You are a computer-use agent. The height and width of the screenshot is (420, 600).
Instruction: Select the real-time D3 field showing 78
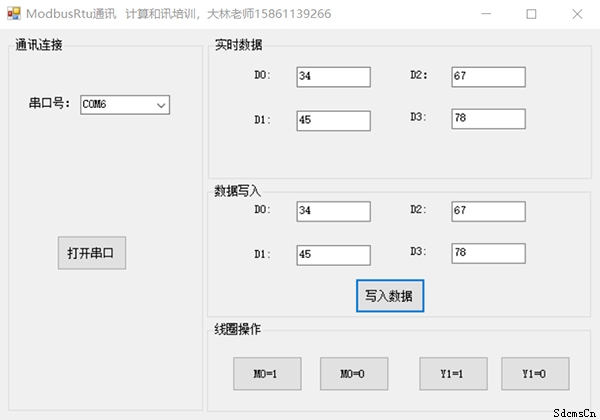pyautogui.click(x=488, y=119)
